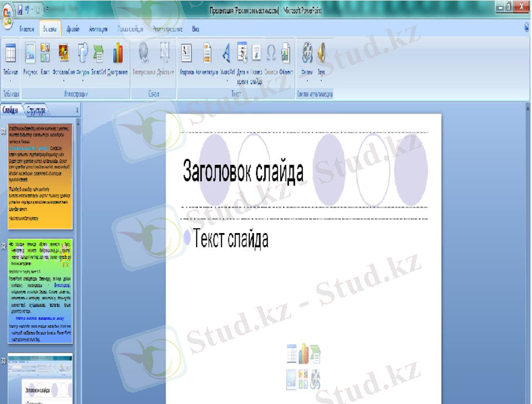Open the Анимация ribbon tab
Viewport: 532px width, 404px height.
pos(98,29)
